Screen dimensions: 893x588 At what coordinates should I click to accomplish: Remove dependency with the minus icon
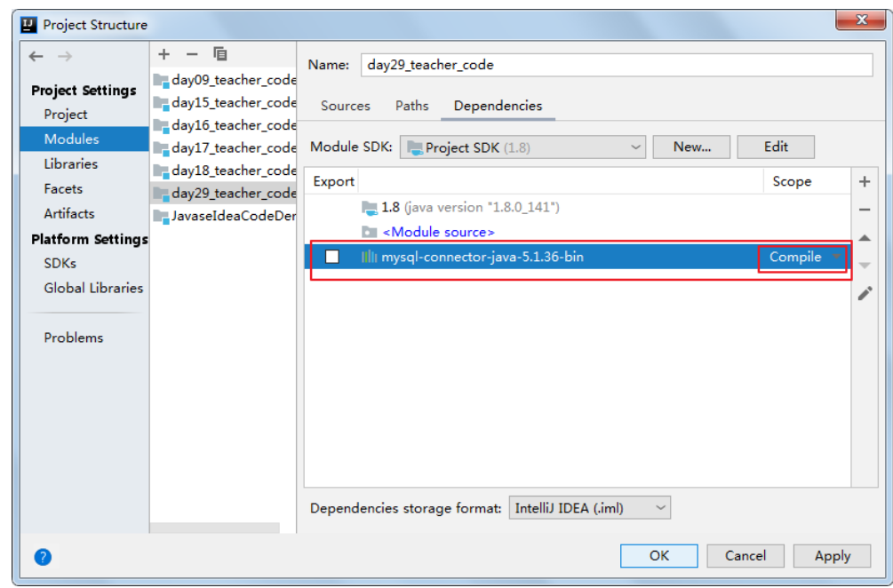coord(865,210)
